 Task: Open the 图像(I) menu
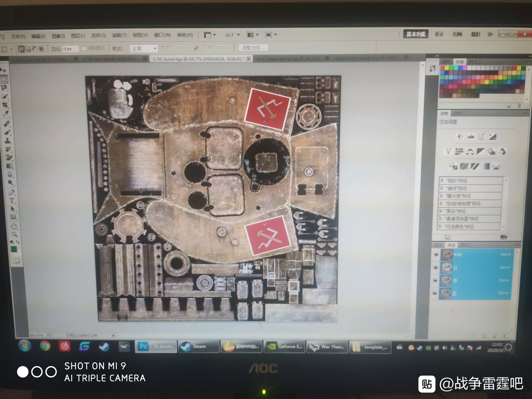pos(58,36)
